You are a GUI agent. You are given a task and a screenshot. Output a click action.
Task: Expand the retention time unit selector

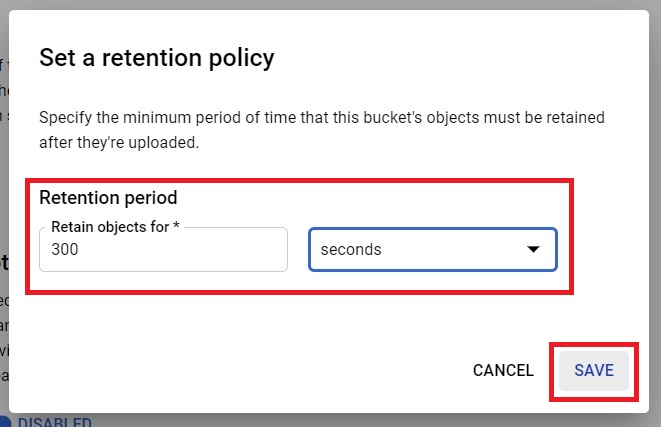(433, 250)
